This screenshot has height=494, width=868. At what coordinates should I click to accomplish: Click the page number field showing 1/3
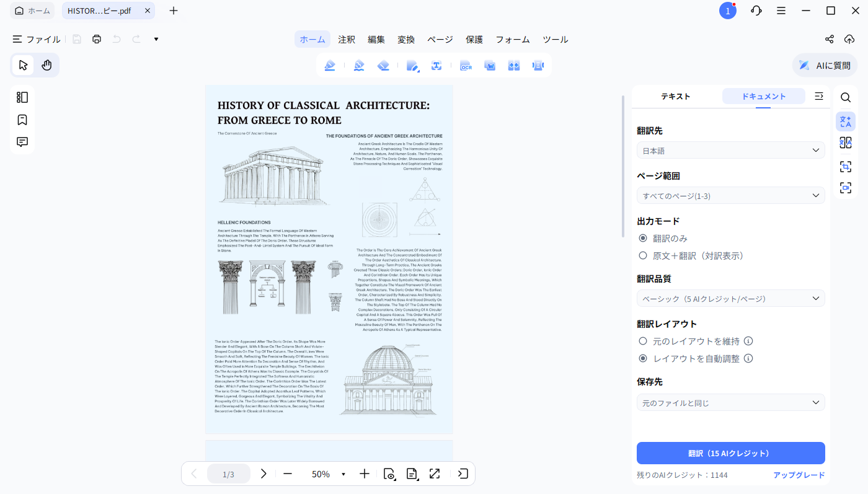pyautogui.click(x=229, y=474)
